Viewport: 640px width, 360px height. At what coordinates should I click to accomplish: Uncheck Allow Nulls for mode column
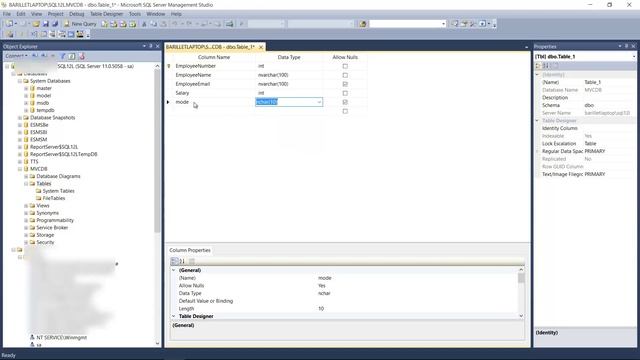345,102
